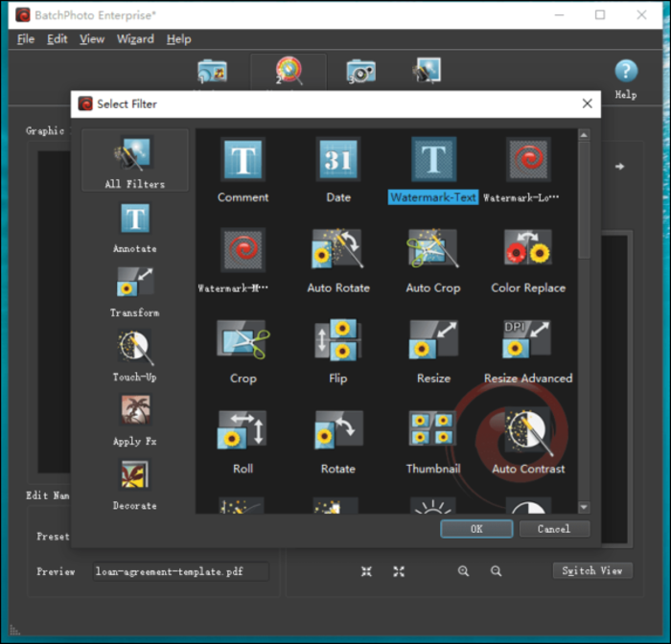This screenshot has height=644, width=671.
Task: Pick the Auto Contrast filter
Action: pos(528,430)
